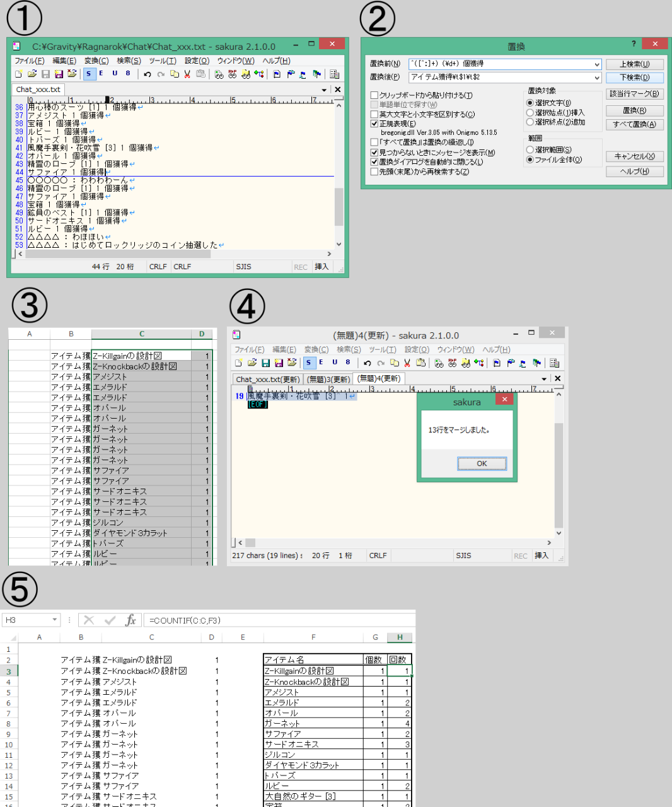
Task: Select the 選択範囲(S) radio button
Action: coord(530,149)
